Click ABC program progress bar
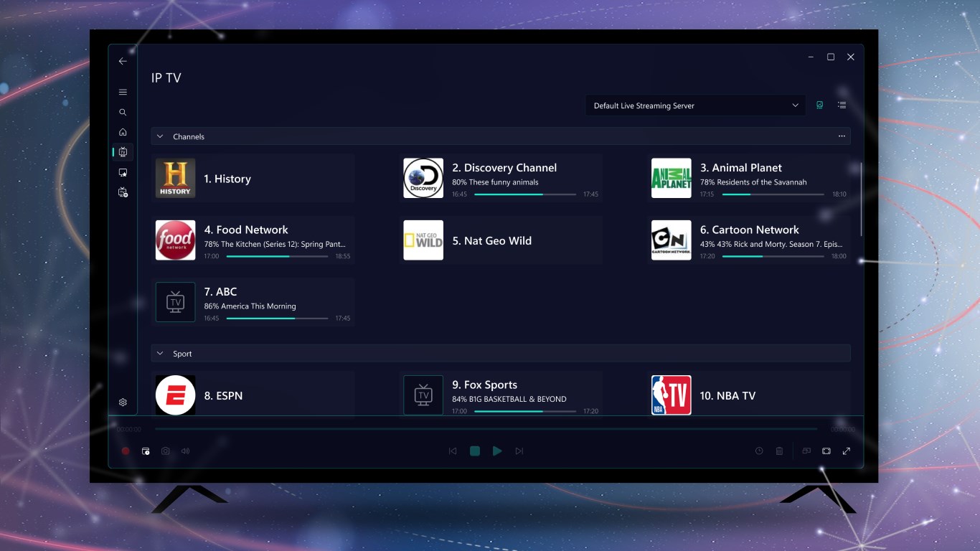Viewport: 980px width, 551px height. click(x=277, y=318)
